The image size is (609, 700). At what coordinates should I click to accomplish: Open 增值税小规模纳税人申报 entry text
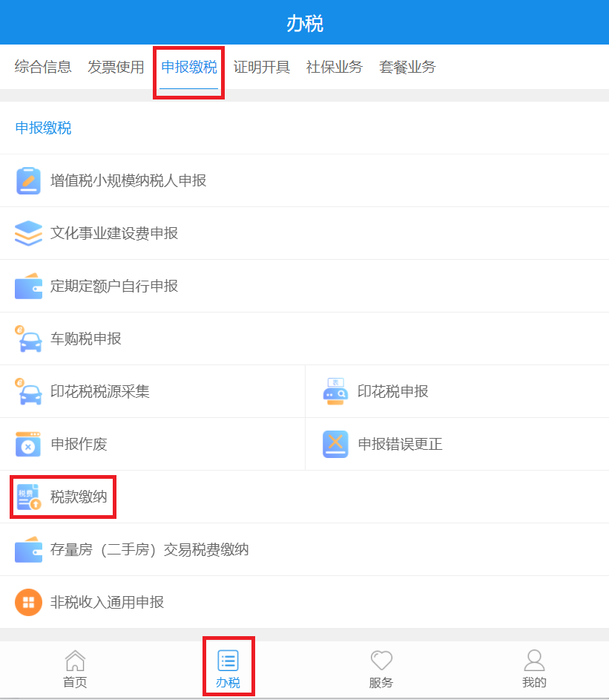click(x=128, y=181)
